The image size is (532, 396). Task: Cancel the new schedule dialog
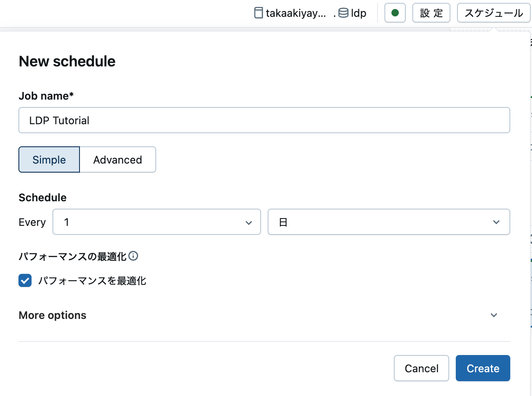(421, 368)
